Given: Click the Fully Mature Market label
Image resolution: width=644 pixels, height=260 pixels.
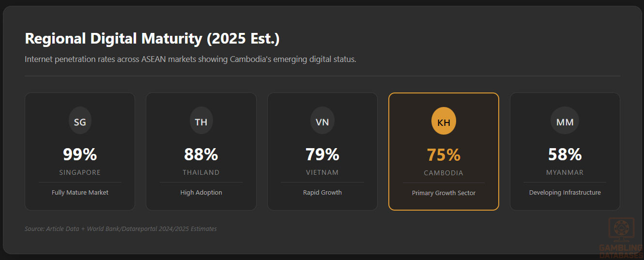Looking at the screenshot, I should (80, 193).
